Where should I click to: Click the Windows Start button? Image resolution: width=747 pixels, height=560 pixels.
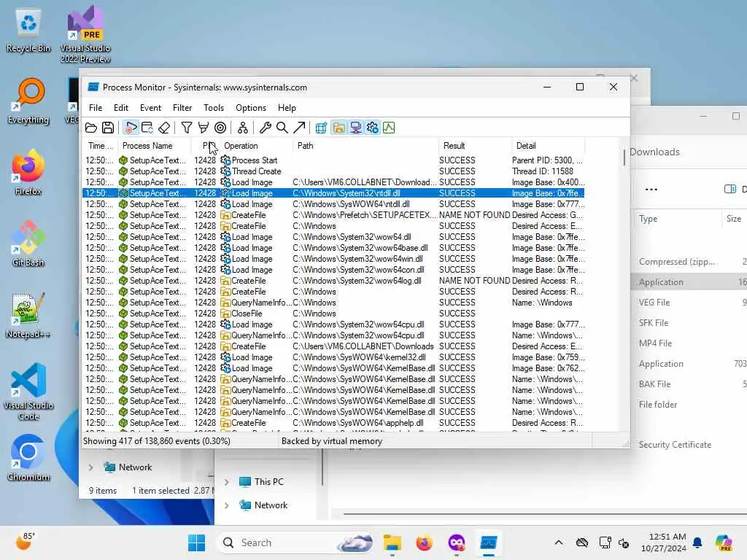196,542
